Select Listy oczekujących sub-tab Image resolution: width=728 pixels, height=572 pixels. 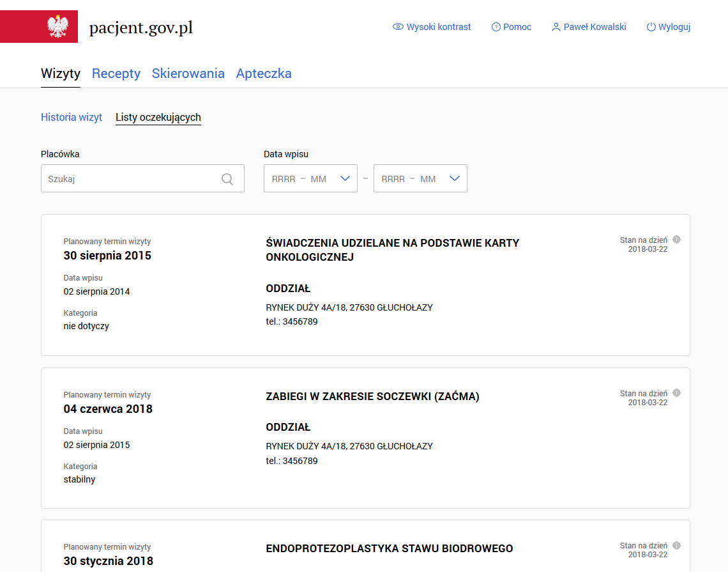[x=158, y=118]
